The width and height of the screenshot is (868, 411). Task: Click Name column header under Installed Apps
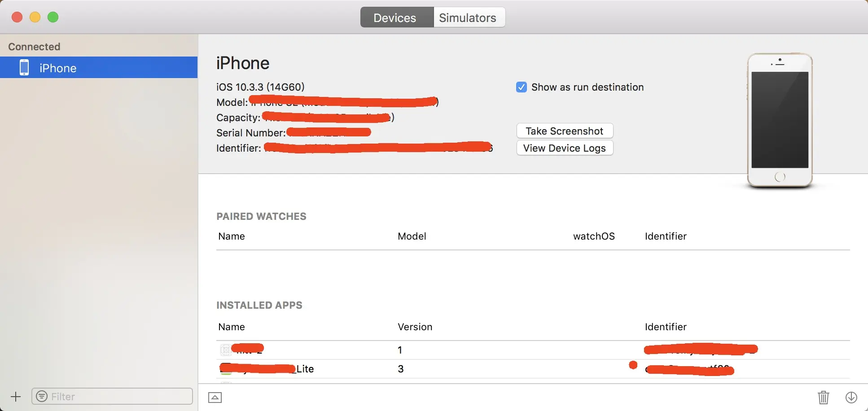[232, 327]
